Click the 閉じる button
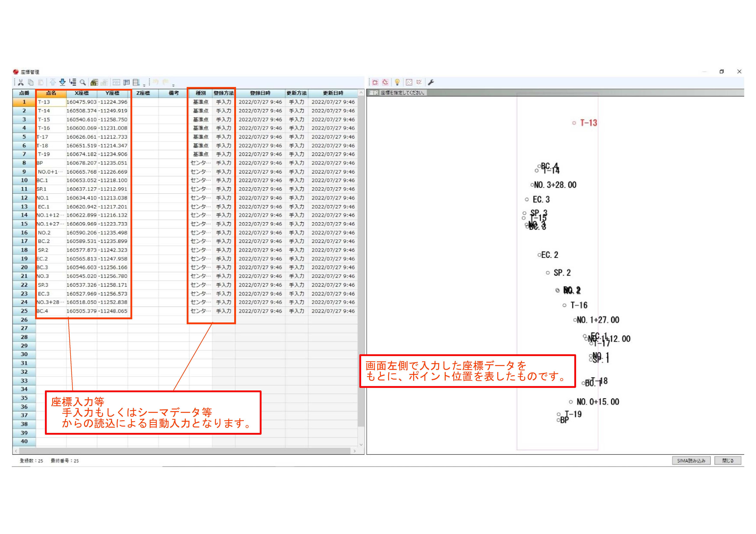The width and height of the screenshot is (756, 534). tap(728, 461)
